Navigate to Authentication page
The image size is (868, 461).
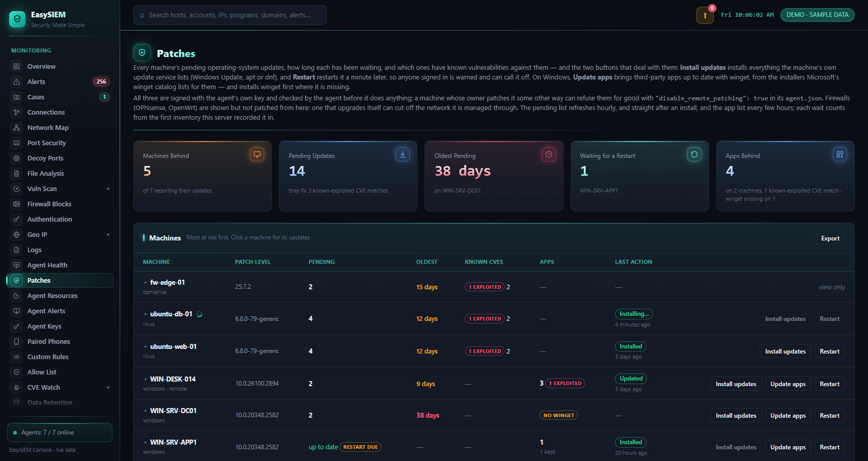(60, 220)
